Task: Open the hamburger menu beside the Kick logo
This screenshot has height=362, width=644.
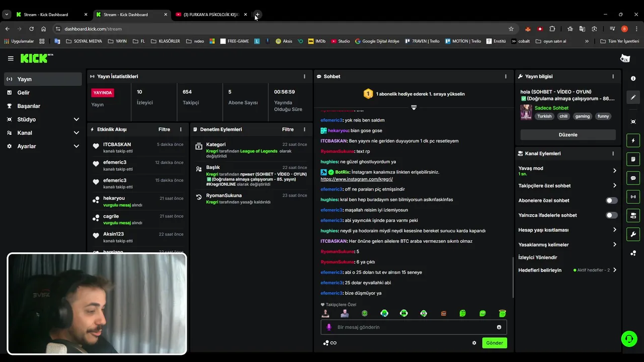Action: [x=11, y=58]
